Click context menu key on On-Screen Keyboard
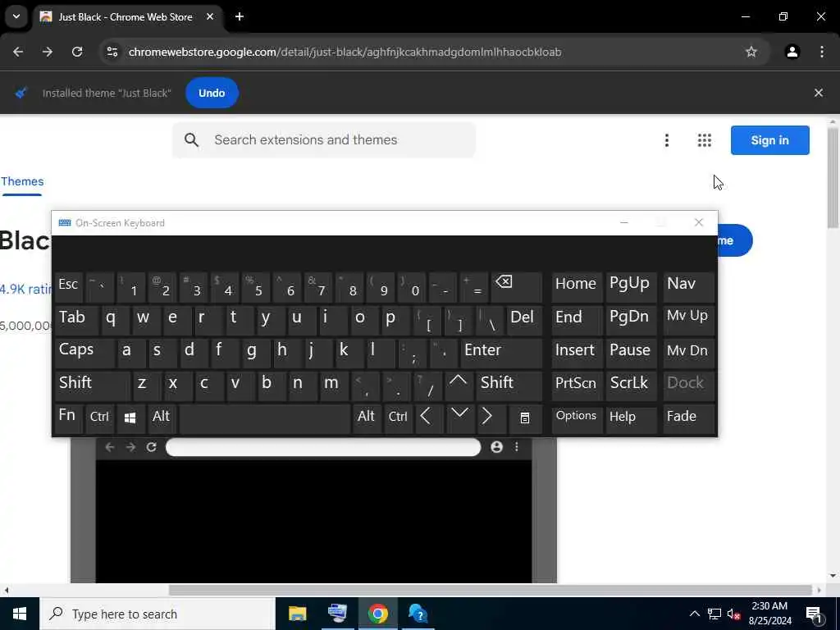This screenshot has width=840, height=630. click(x=525, y=418)
